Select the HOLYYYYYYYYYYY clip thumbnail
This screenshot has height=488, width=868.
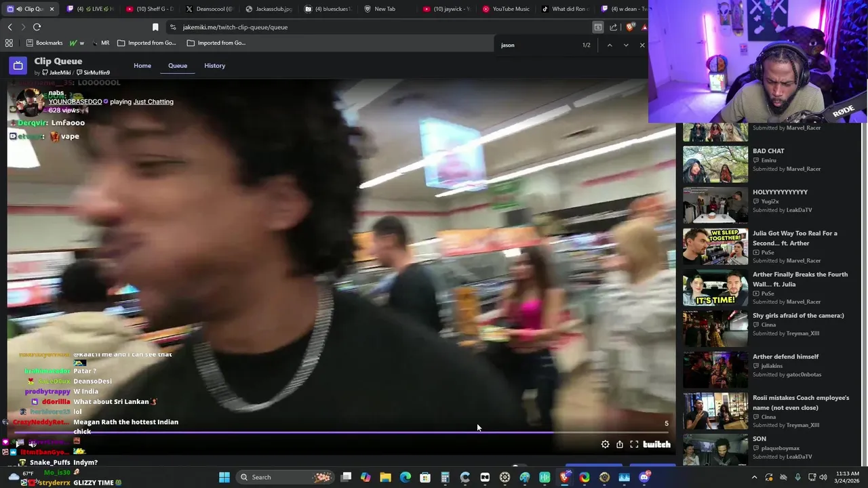(715, 205)
